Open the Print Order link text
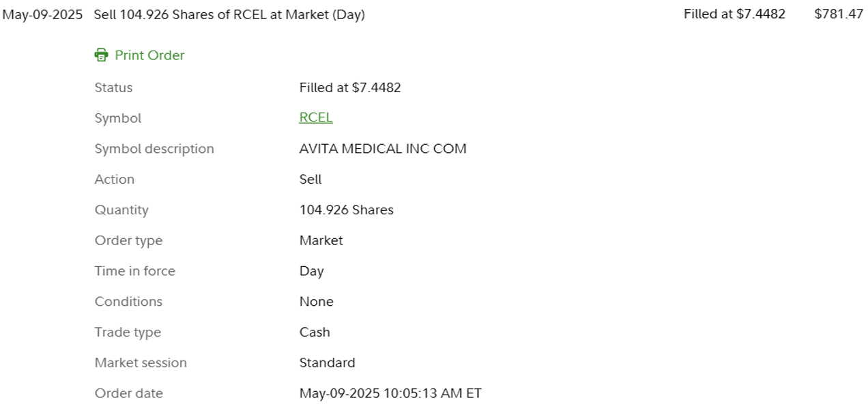Viewport: 868px width, 411px height. (149, 55)
